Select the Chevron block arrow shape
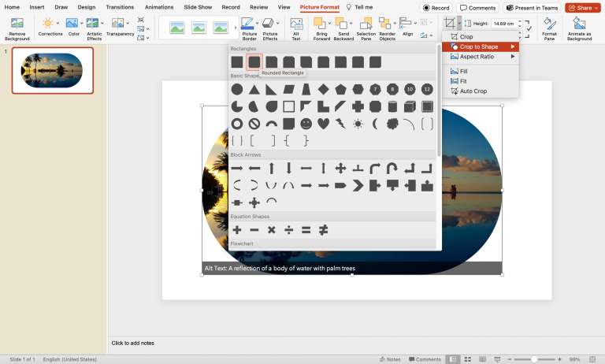 358,186
